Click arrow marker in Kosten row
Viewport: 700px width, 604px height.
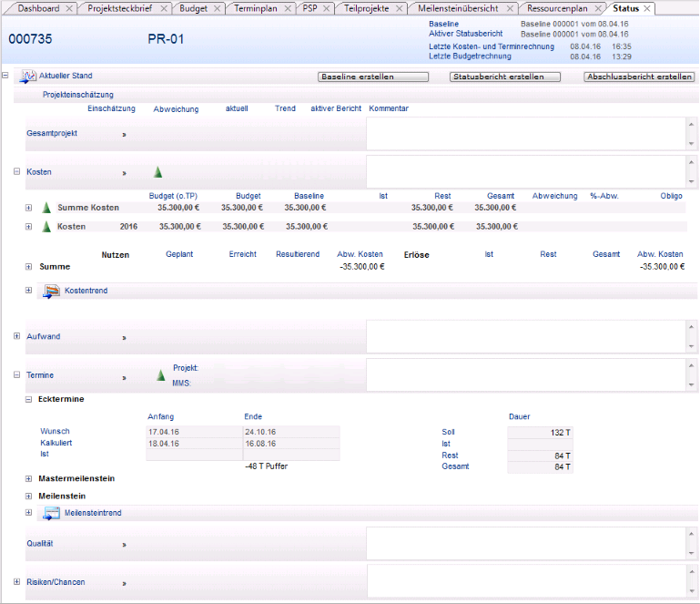click(124, 173)
